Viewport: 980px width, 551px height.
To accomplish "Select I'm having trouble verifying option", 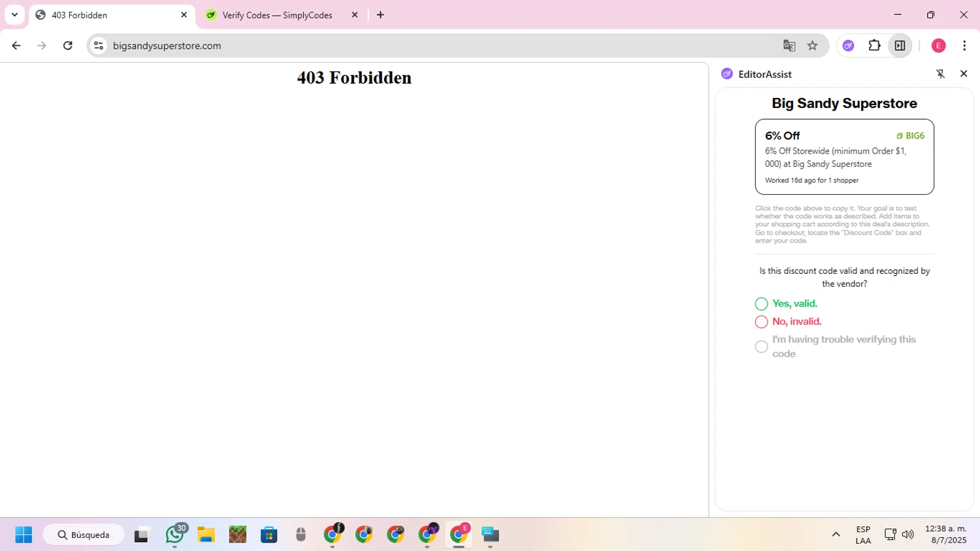I will point(761,346).
